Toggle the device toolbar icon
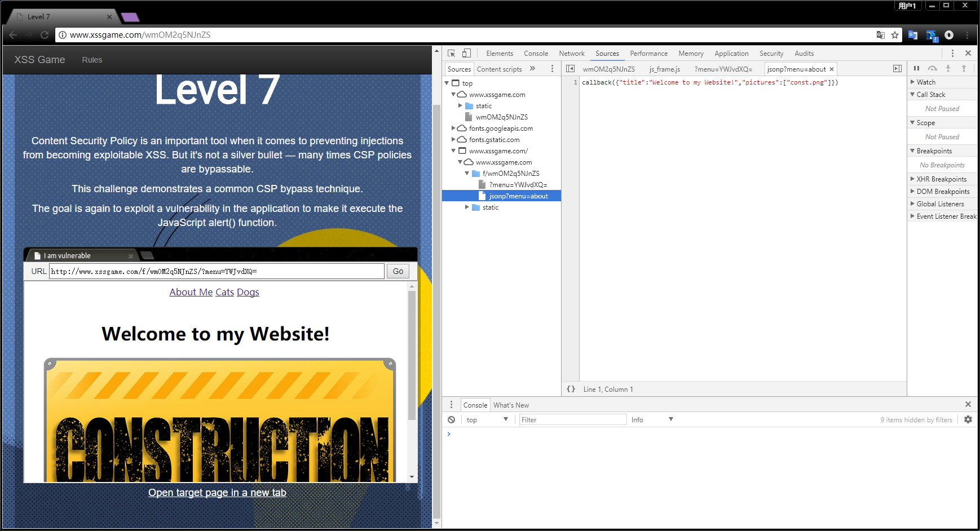The height and width of the screenshot is (531, 980). pos(466,54)
